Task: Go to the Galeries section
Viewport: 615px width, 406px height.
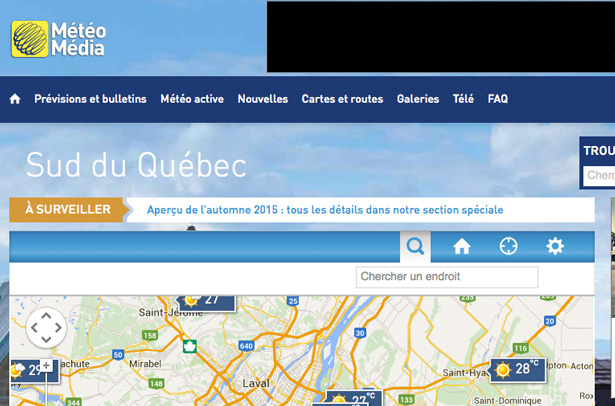Action: coord(417,99)
